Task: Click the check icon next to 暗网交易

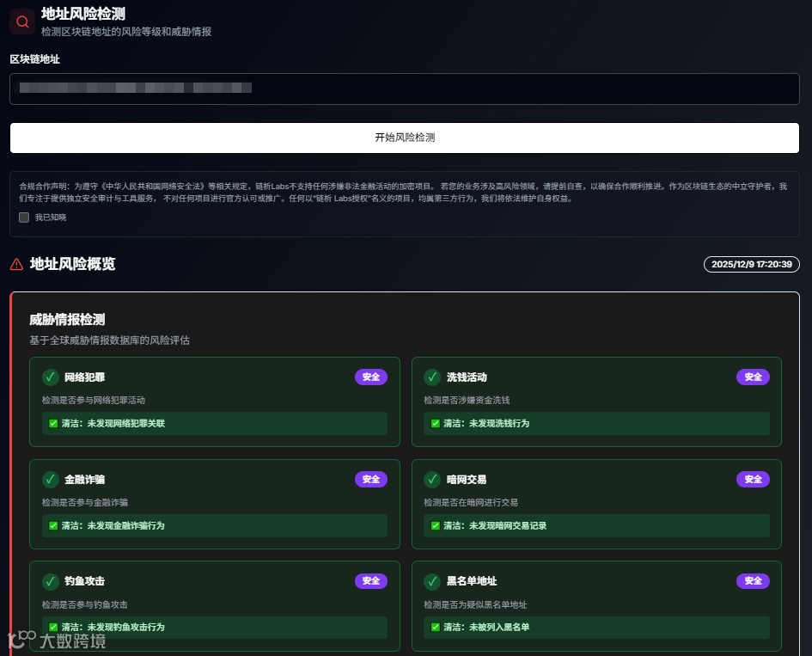Action: 432,479
